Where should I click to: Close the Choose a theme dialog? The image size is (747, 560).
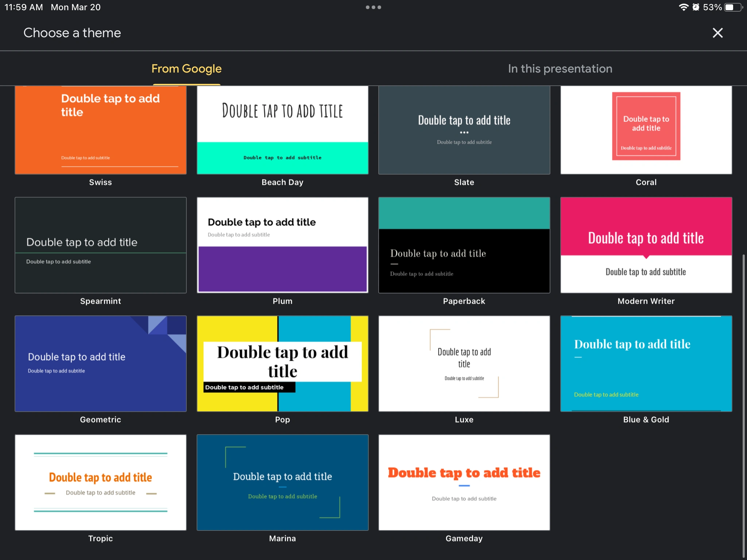717,33
